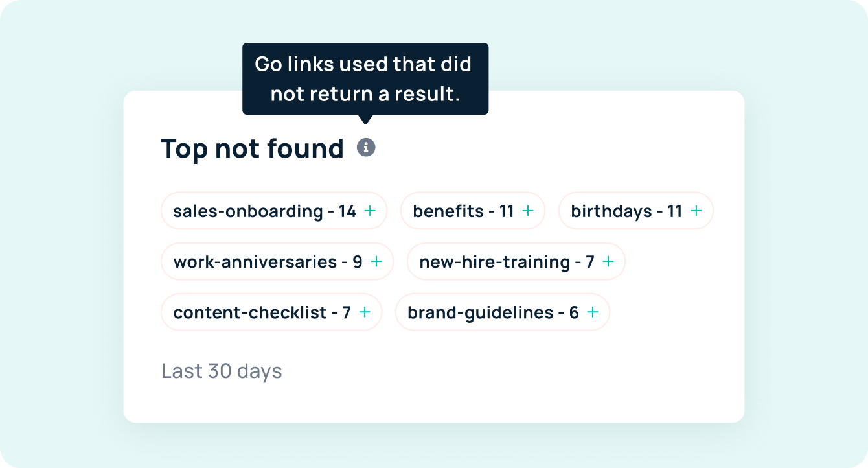This screenshot has width=868, height=468.
Task: Select the sales-onboarding - 14 chip label
Action: click(265, 211)
